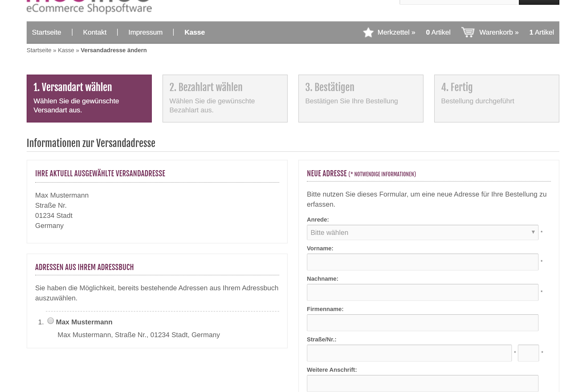Viewport: 586px width, 392px height.
Task: Click the Anrede dropdown arrow
Action: pyautogui.click(x=533, y=232)
